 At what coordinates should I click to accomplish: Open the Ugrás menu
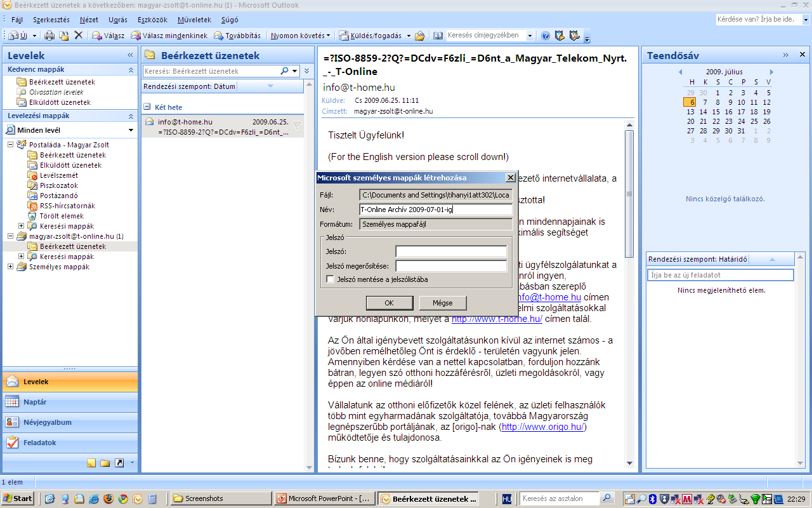119,20
